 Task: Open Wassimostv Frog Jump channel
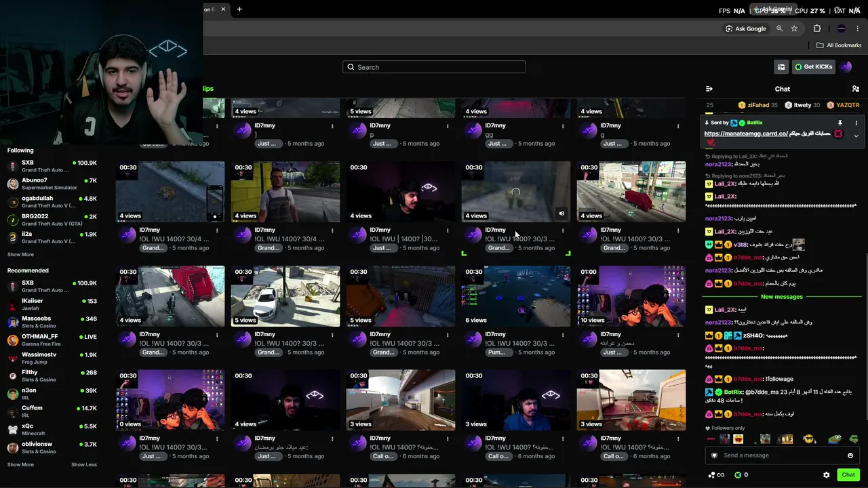point(52,358)
